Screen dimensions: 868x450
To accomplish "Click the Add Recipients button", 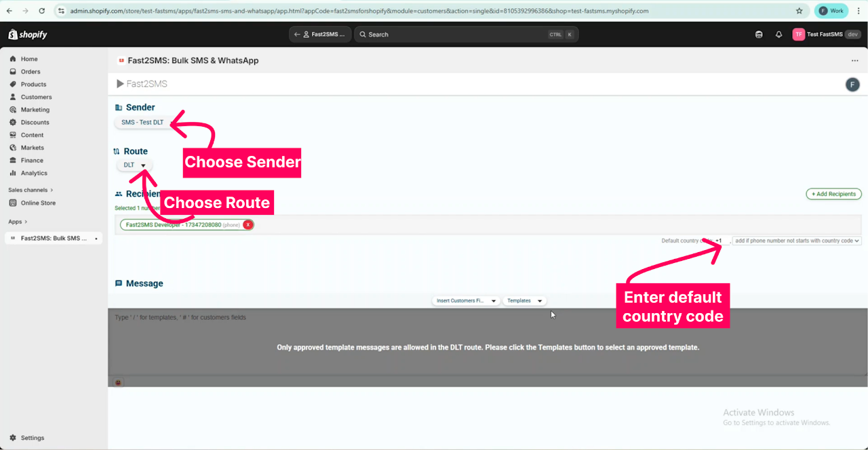I will coord(833,194).
